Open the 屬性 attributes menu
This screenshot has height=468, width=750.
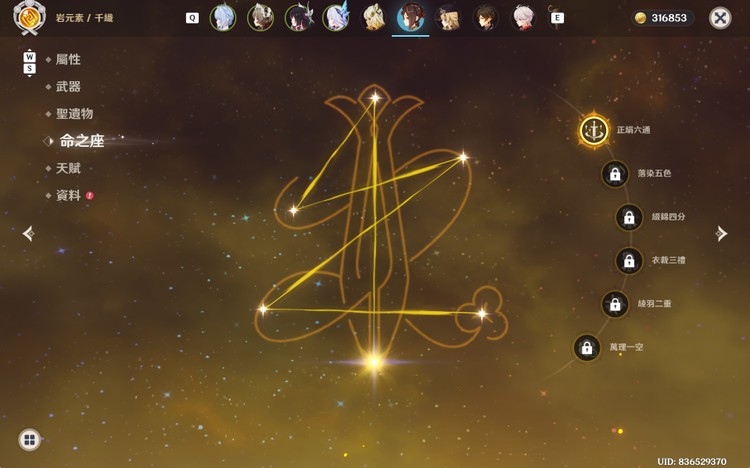pyautogui.click(x=68, y=59)
